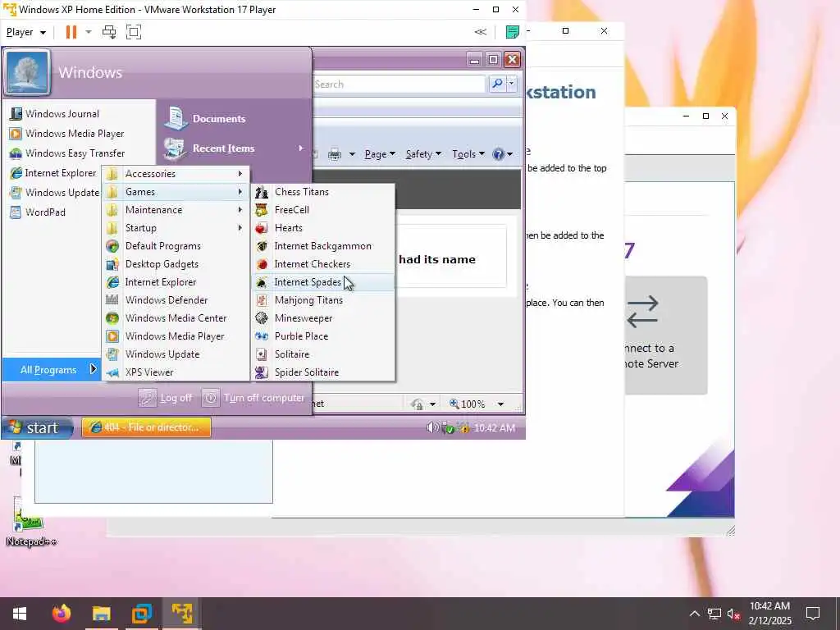Select the 404 File or directory taskbar item
Image resolution: width=840 pixels, height=630 pixels.
tap(146, 427)
